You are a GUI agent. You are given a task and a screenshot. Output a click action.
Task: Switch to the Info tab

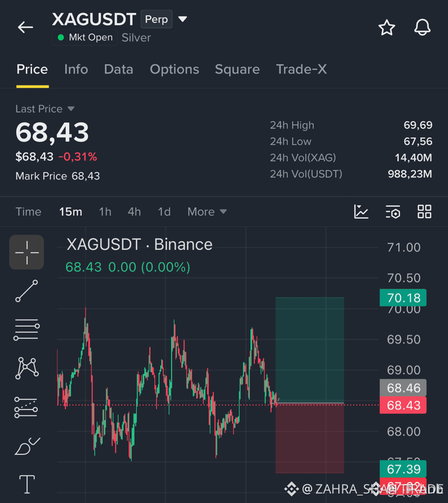[x=76, y=69]
